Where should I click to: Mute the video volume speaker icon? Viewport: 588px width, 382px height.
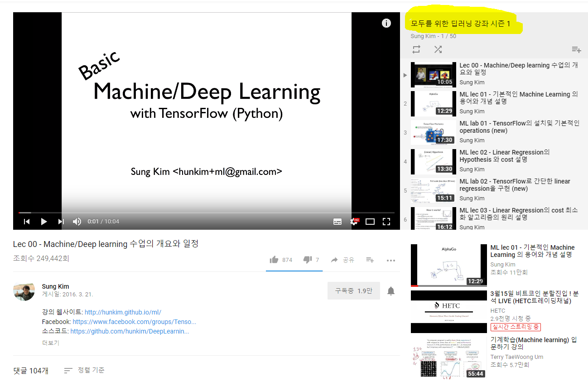point(77,222)
